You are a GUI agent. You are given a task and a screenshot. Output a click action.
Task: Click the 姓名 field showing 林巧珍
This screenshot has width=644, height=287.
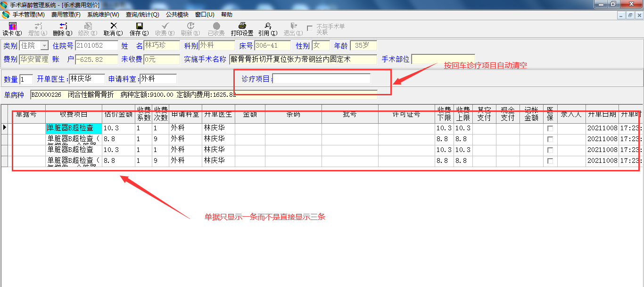pos(162,46)
